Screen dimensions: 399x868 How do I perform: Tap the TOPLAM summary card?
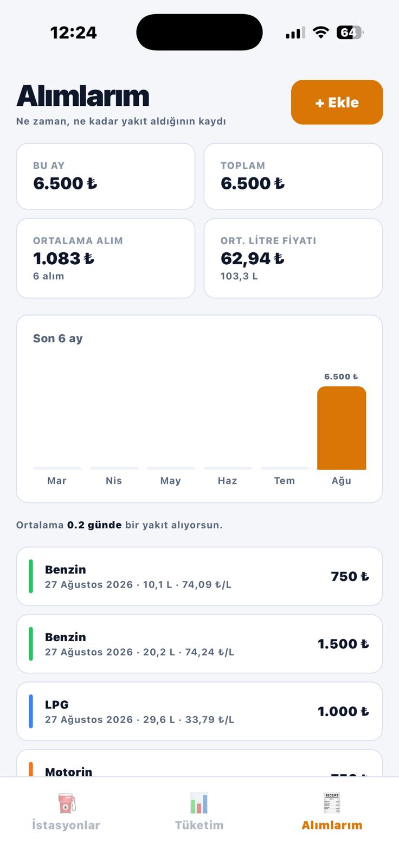click(x=293, y=176)
